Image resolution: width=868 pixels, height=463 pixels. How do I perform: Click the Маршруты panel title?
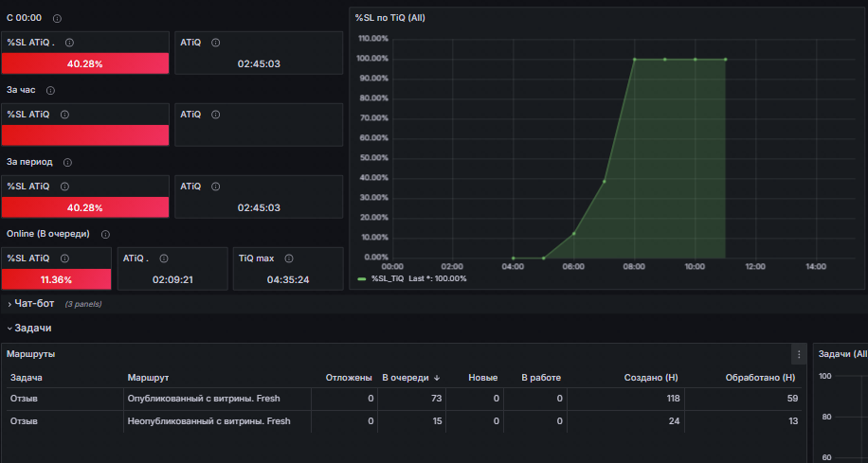click(x=30, y=354)
